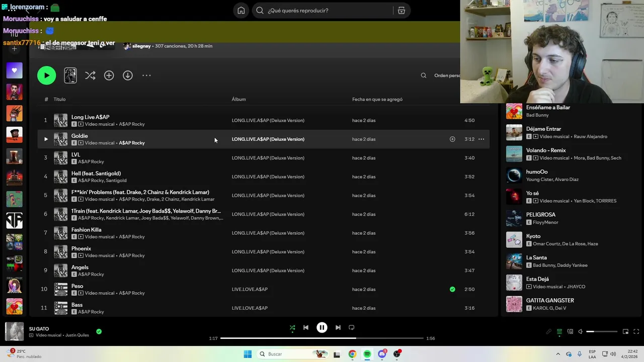Adjust the Spotify volume slider
644x362 pixels.
click(602, 331)
